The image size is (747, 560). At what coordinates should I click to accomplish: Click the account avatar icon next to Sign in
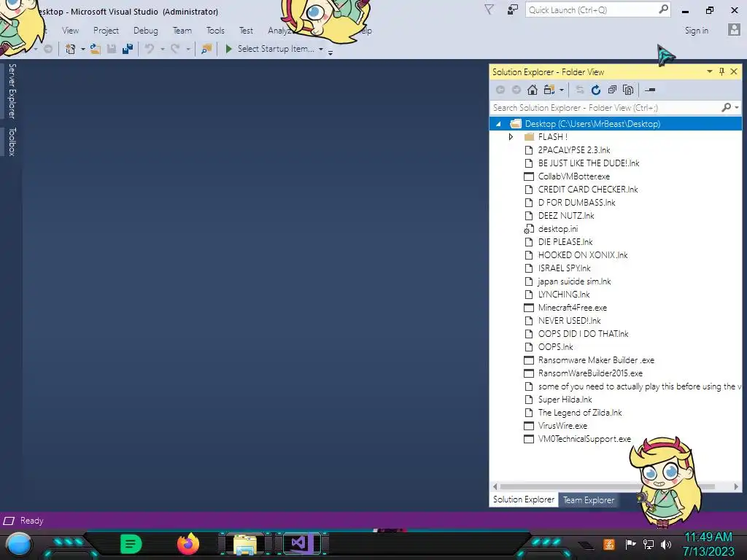(734, 30)
